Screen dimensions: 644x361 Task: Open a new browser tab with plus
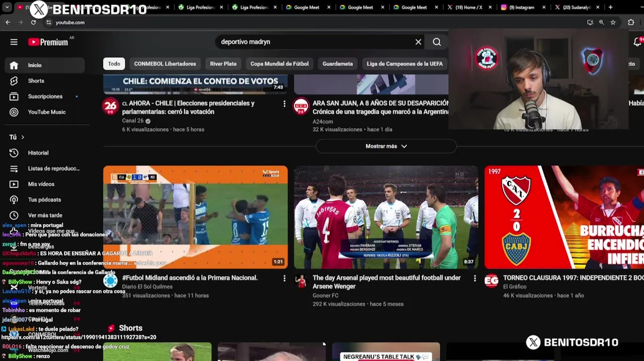[x=610, y=8]
